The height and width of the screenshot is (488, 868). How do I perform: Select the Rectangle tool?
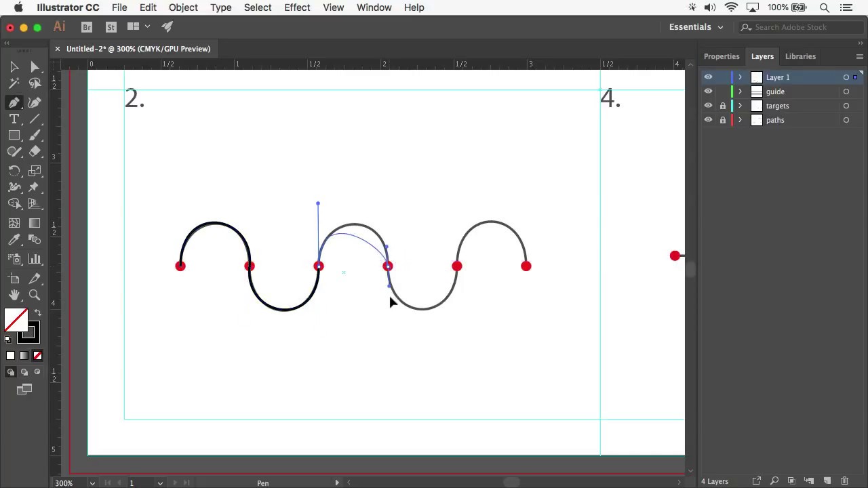click(14, 136)
